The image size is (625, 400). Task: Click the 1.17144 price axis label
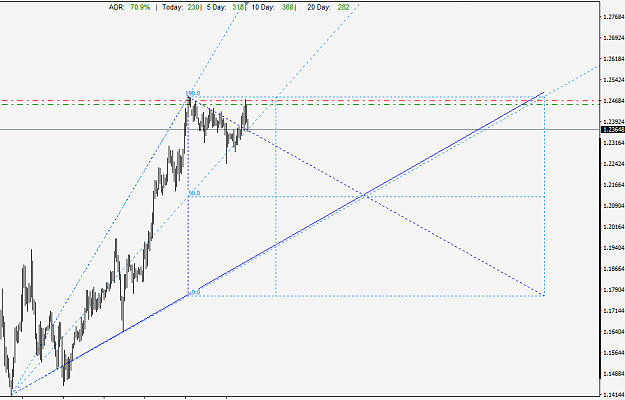[613, 311]
